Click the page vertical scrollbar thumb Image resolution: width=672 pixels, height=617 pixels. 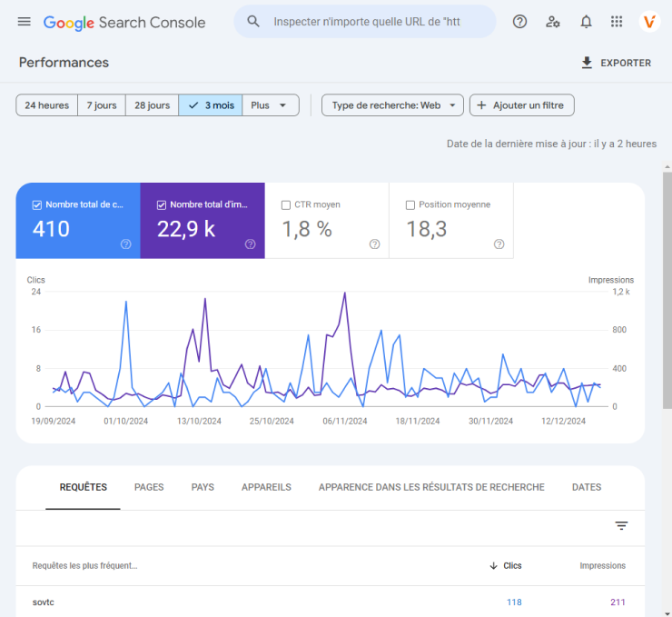pyautogui.click(x=667, y=290)
